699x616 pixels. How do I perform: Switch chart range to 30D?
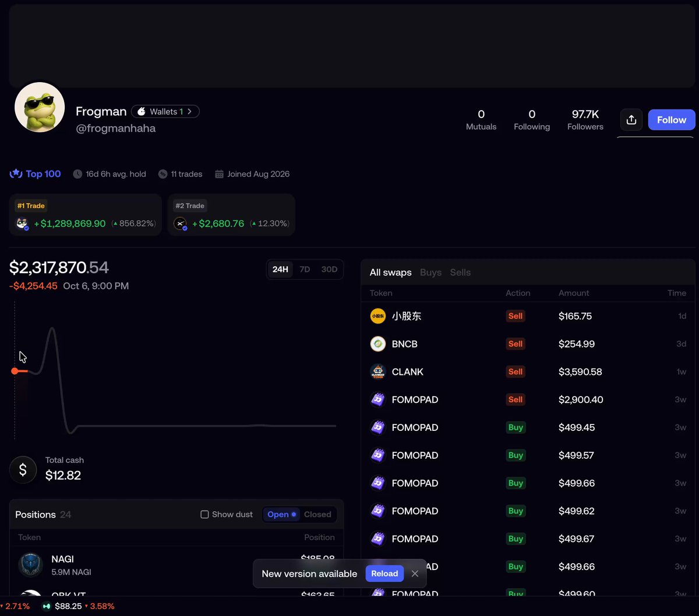tap(329, 270)
